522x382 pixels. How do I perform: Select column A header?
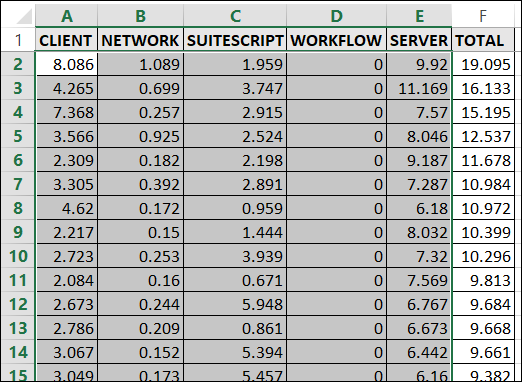67,16
